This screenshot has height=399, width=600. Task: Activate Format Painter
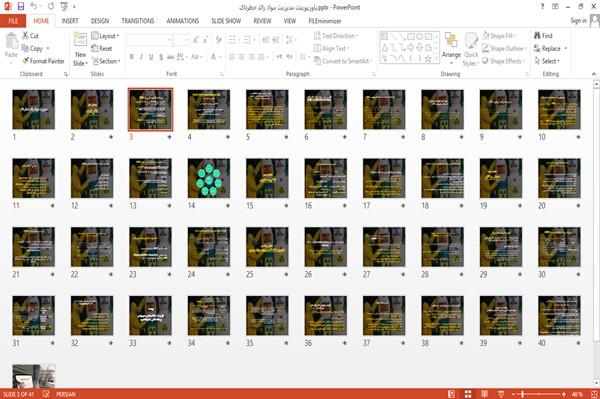coord(43,61)
